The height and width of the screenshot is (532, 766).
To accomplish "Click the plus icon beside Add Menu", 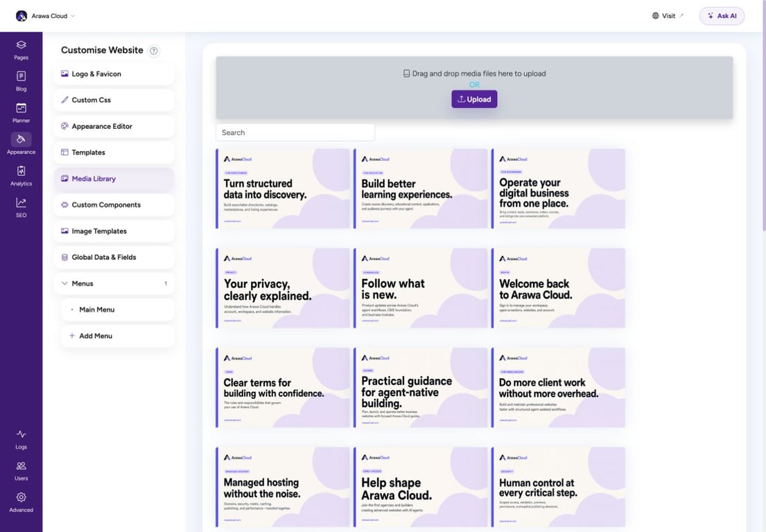I will coord(72,336).
